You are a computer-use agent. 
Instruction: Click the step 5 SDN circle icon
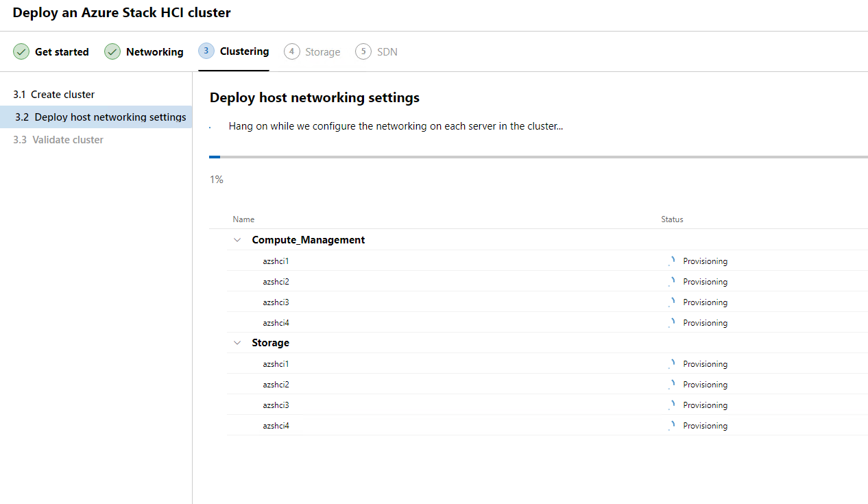point(363,51)
